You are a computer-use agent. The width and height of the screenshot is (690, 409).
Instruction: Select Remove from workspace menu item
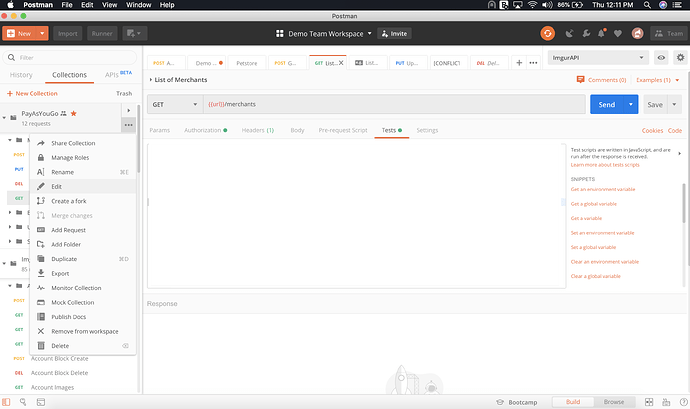coord(83,331)
